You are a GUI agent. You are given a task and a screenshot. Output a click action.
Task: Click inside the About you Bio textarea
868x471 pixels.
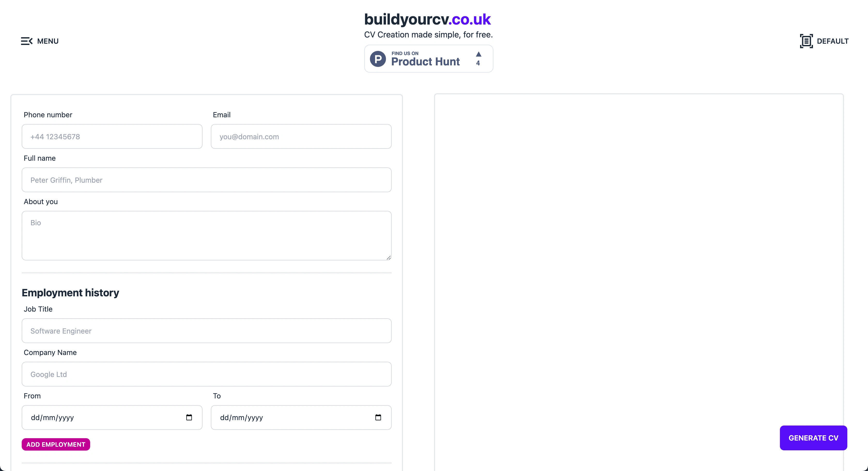pyautogui.click(x=207, y=236)
